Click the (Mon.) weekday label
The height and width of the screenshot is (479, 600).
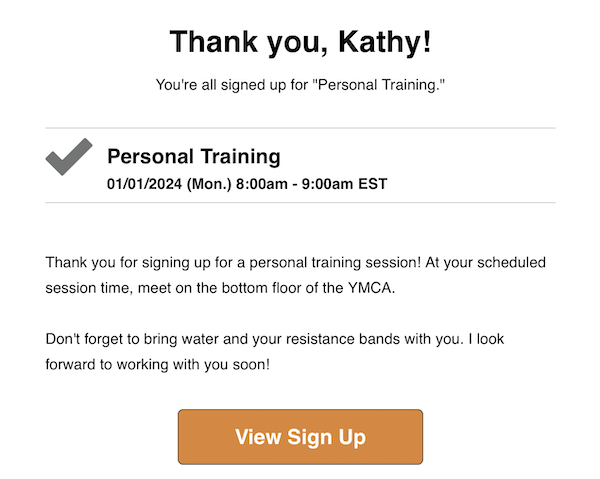pyautogui.click(x=209, y=184)
